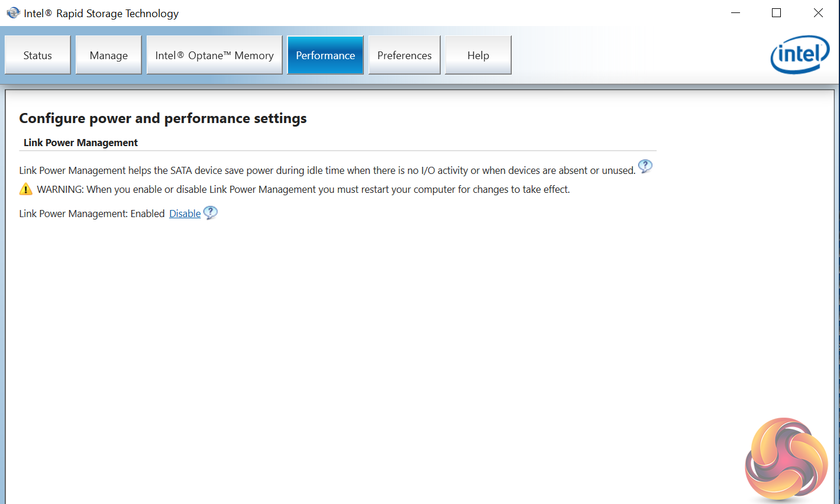Close the Intel Rapid Storage Technology window
This screenshot has width=840, height=504.
click(818, 12)
